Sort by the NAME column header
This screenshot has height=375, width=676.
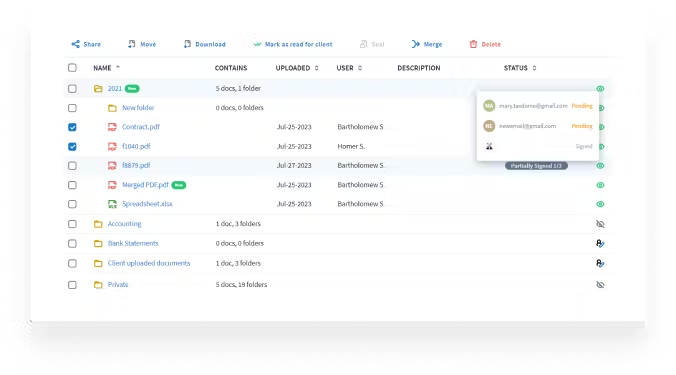(106, 68)
